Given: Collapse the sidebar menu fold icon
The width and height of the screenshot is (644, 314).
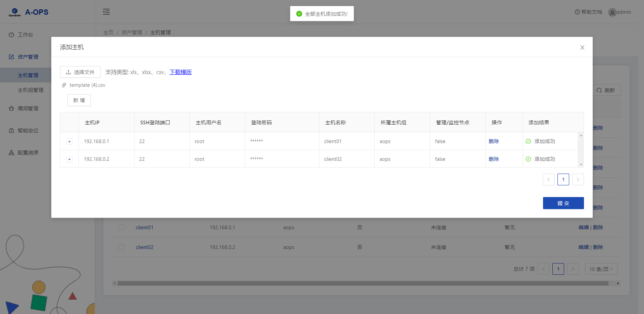Looking at the screenshot, I should tap(106, 12).
